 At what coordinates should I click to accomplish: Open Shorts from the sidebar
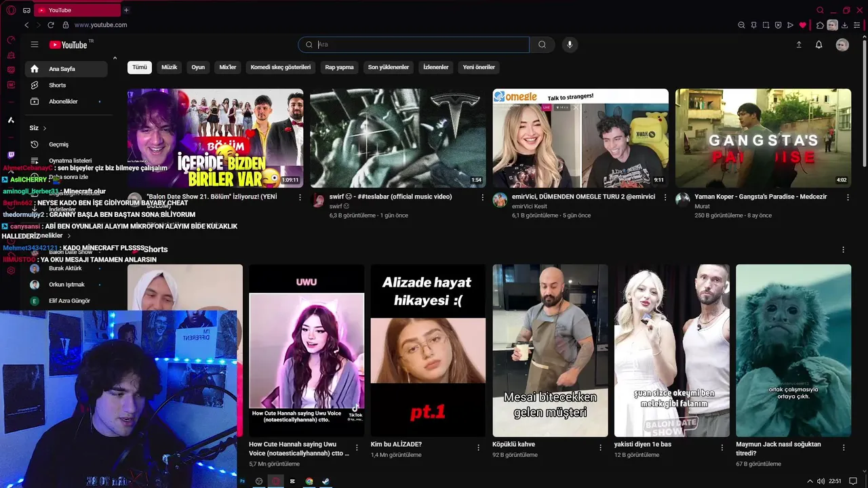coord(66,85)
